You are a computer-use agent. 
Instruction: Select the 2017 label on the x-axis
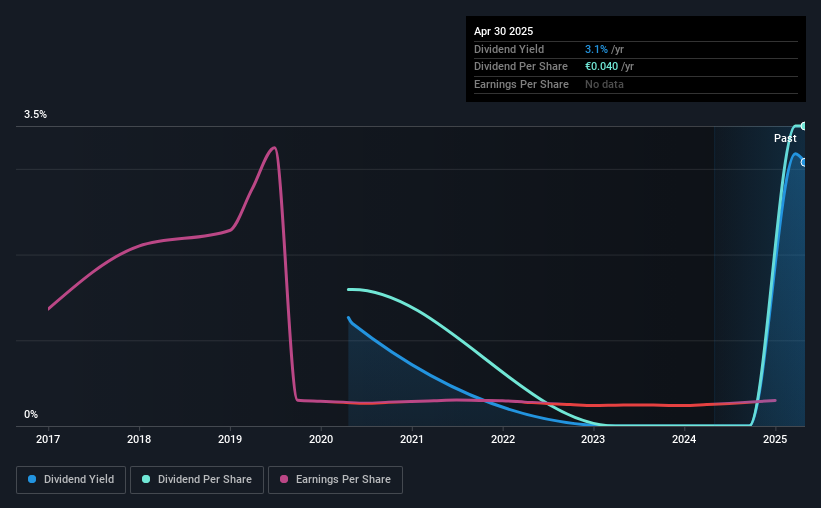[x=48, y=439]
